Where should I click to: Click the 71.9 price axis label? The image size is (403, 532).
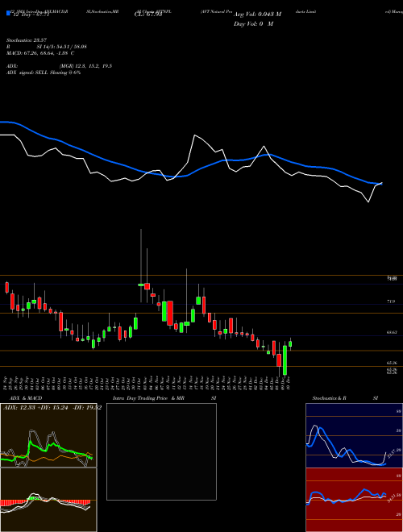pyautogui.click(x=390, y=301)
